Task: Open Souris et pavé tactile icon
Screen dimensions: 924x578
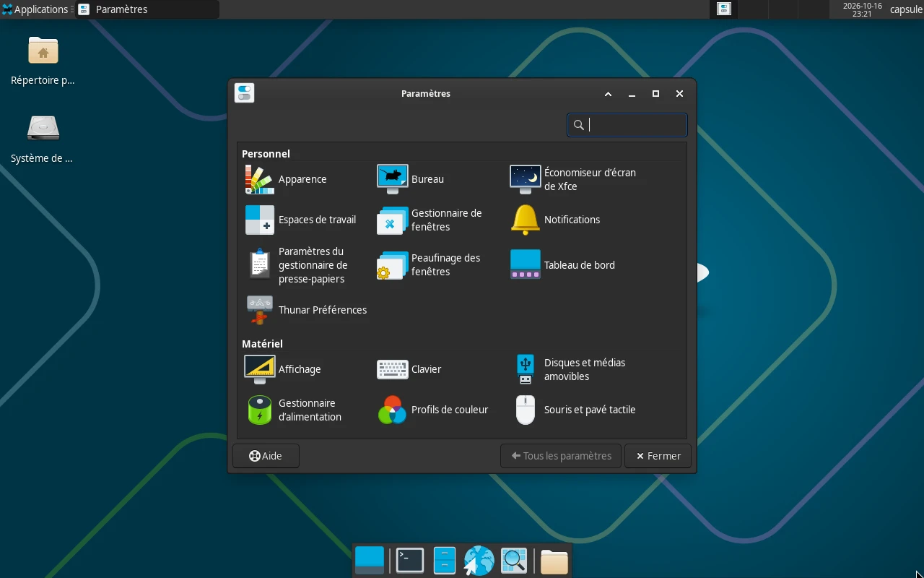Action: (525, 410)
